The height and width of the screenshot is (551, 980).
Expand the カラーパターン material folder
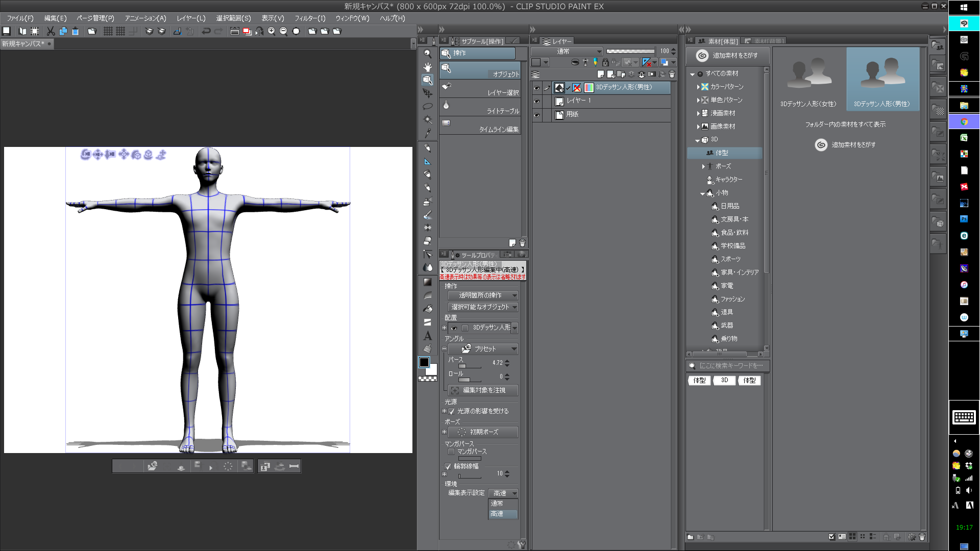point(698,87)
